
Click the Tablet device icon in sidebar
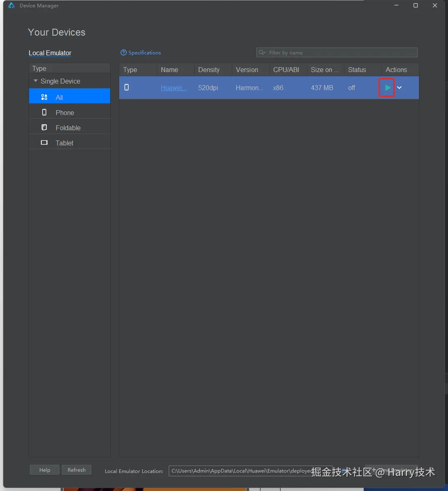click(44, 143)
